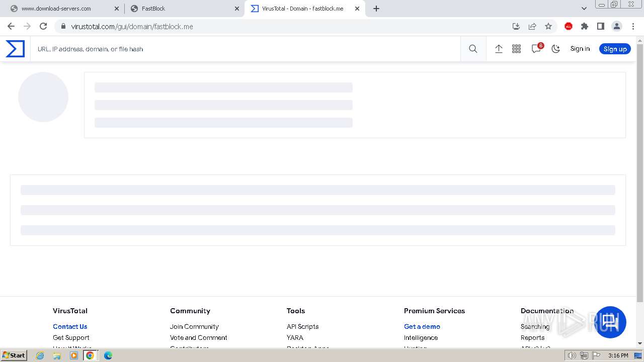Open the Chrome profile avatar
The image size is (644, 362).
[x=617, y=26]
